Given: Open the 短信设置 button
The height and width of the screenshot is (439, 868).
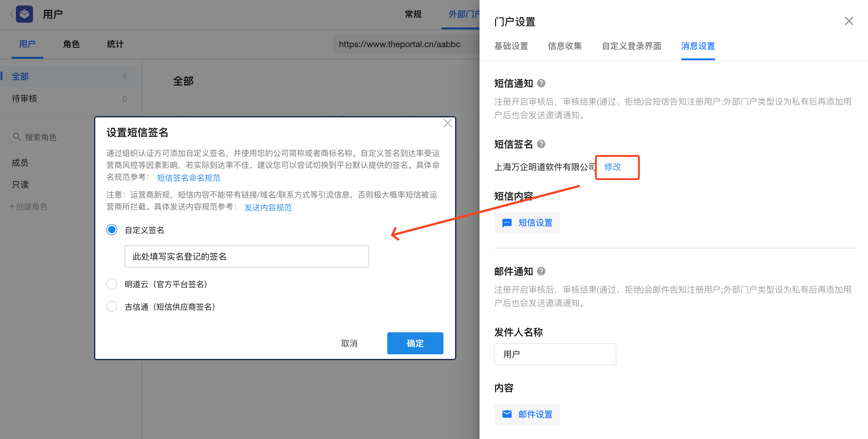Looking at the screenshot, I should 527,223.
